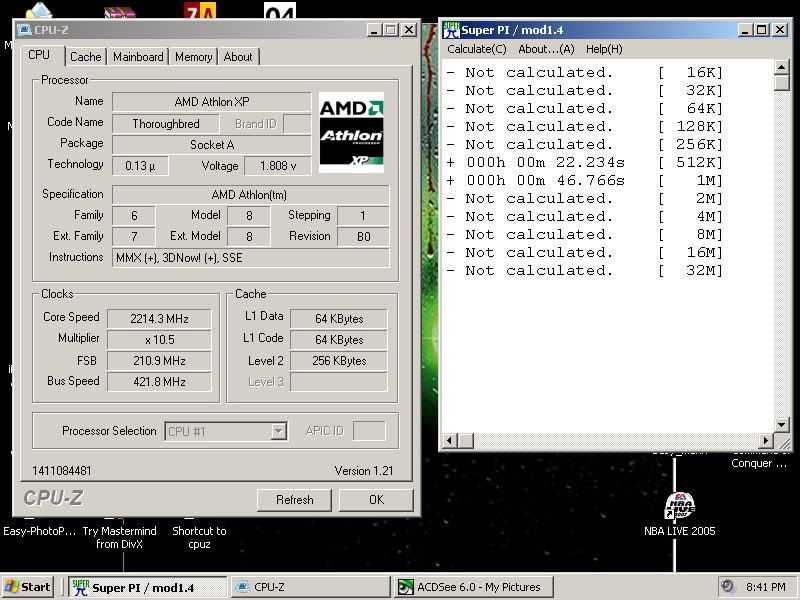800x600 pixels.
Task: Select the Easy-PhotoP desktop shortcut
Action: (x=40, y=531)
